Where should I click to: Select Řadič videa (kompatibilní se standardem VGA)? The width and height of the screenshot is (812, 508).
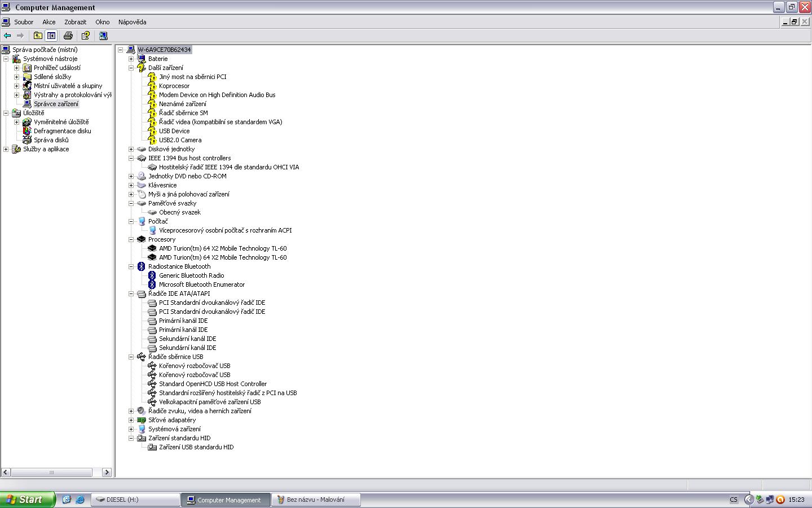pyautogui.click(x=220, y=122)
